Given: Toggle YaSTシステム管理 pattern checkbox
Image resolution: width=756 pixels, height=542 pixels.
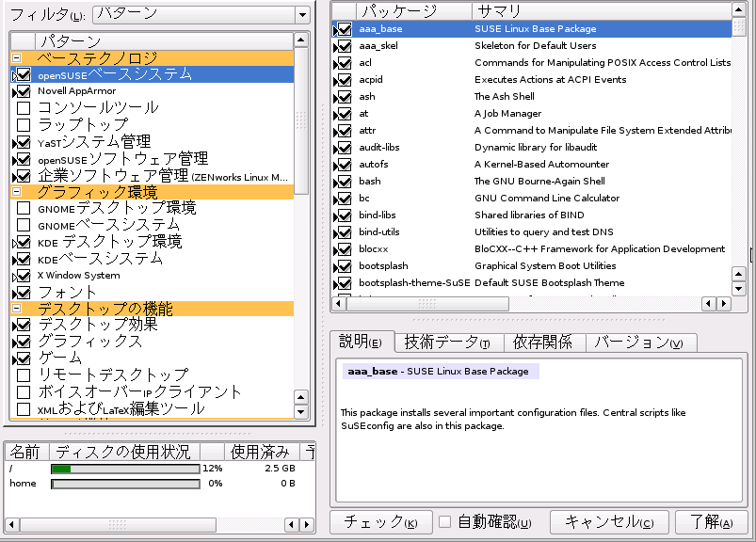Looking at the screenshot, I should 23,142.
